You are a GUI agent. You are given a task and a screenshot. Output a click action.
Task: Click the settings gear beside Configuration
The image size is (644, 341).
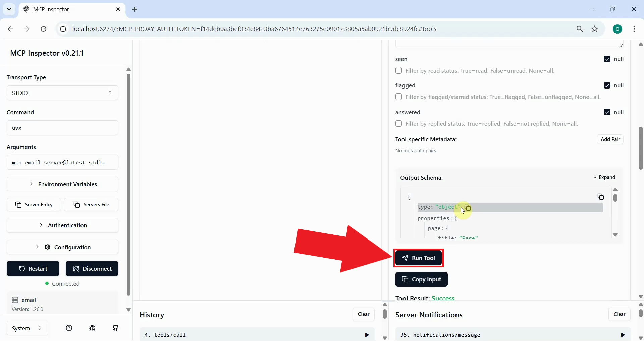pos(48,247)
